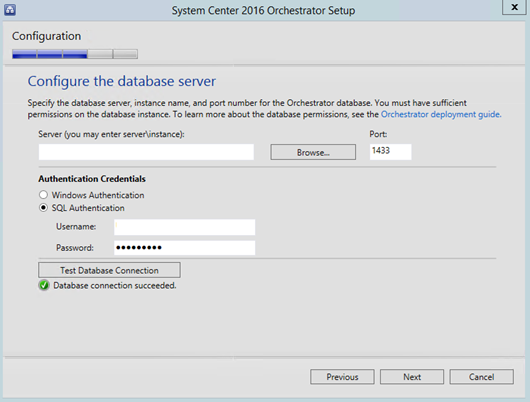
Task: Open the Orchestrator deployment guide link
Action: coord(441,114)
